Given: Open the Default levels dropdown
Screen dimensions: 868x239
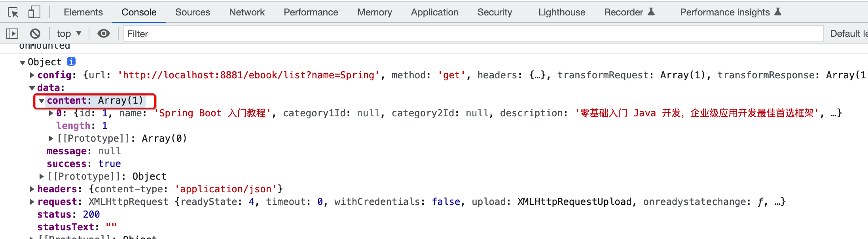Looking at the screenshot, I should [849, 34].
